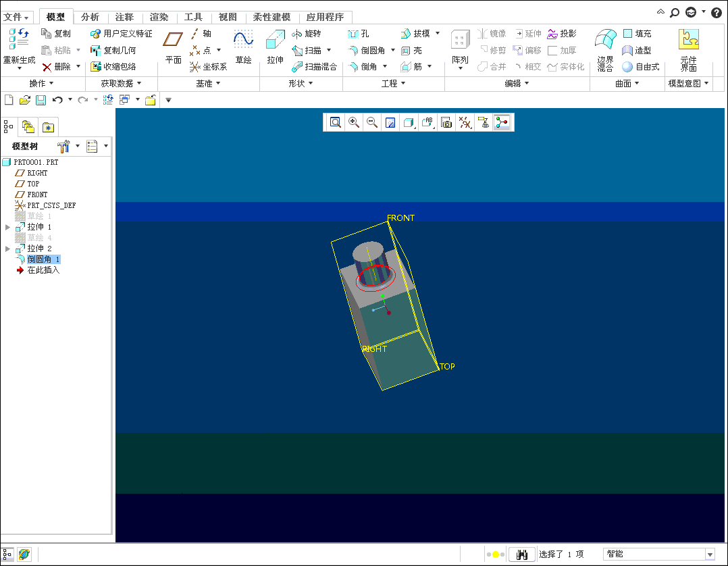Select the 筋 rib tool

point(411,67)
